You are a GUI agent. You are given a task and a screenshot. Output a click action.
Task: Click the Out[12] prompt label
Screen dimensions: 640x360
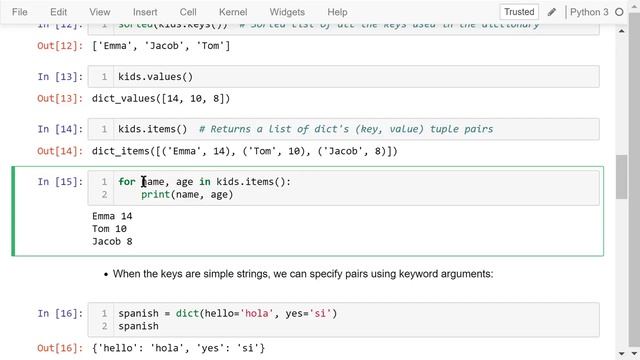(60, 46)
